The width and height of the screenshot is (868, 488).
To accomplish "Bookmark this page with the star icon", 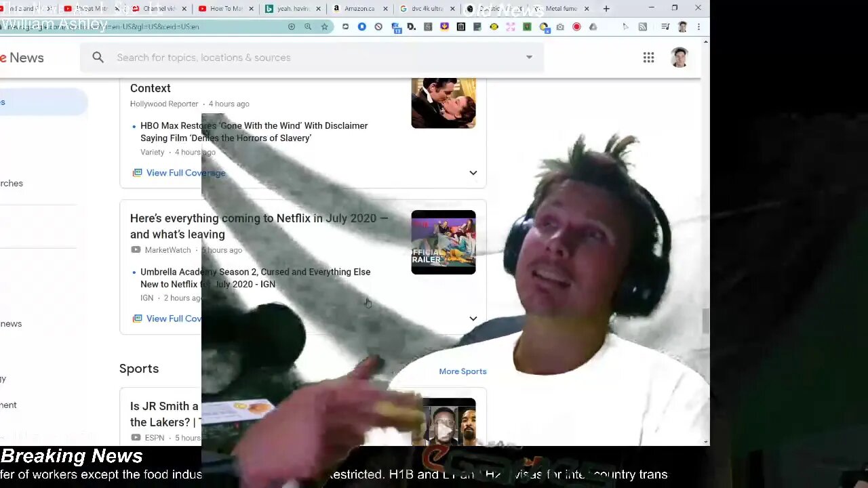I will [x=324, y=26].
